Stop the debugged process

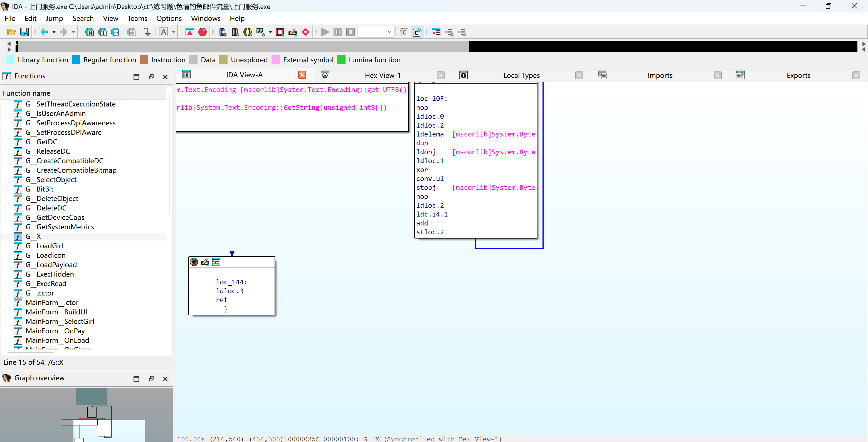(351, 32)
